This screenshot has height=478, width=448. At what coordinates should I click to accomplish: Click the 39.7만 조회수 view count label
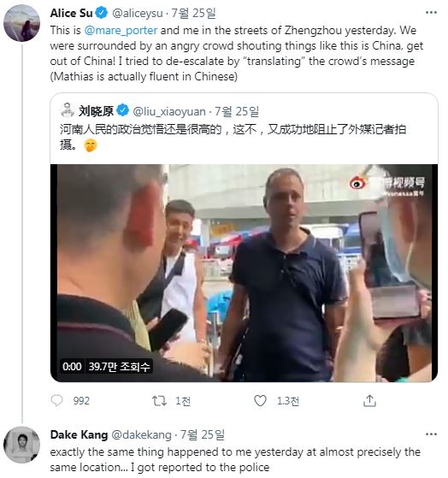point(119,367)
